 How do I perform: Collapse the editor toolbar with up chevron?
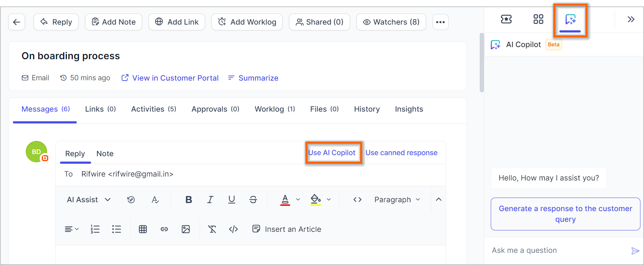(x=439, y=199)
